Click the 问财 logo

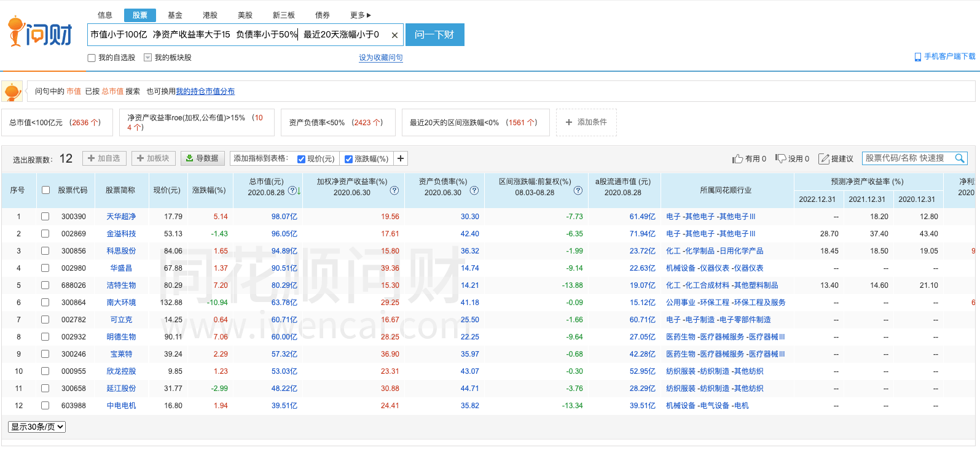tap(39, 31)
